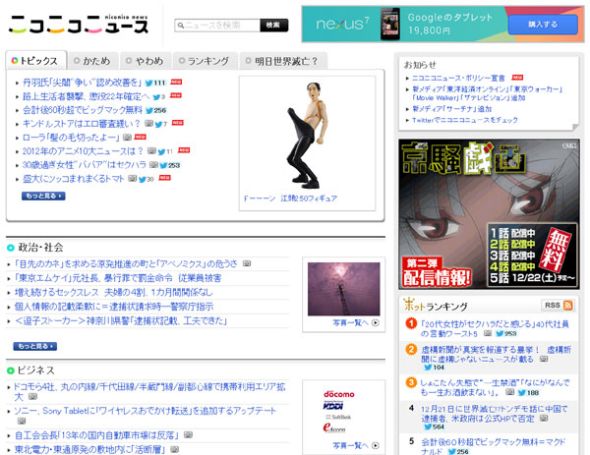Open 路上生活者襲撃 懲役22年 headline
This screenshot has width=590, height=455.
point(85,96)
